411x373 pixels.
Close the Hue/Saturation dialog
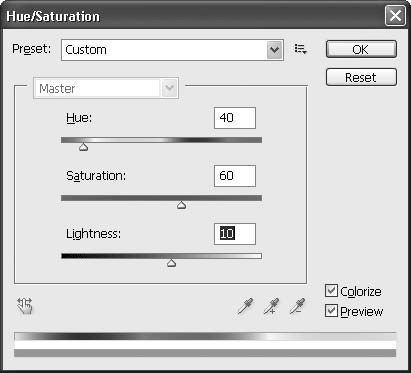395,15
